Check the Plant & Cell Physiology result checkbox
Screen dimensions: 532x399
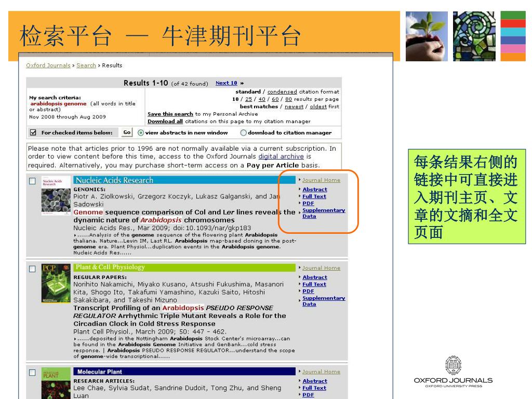[32, 269]
